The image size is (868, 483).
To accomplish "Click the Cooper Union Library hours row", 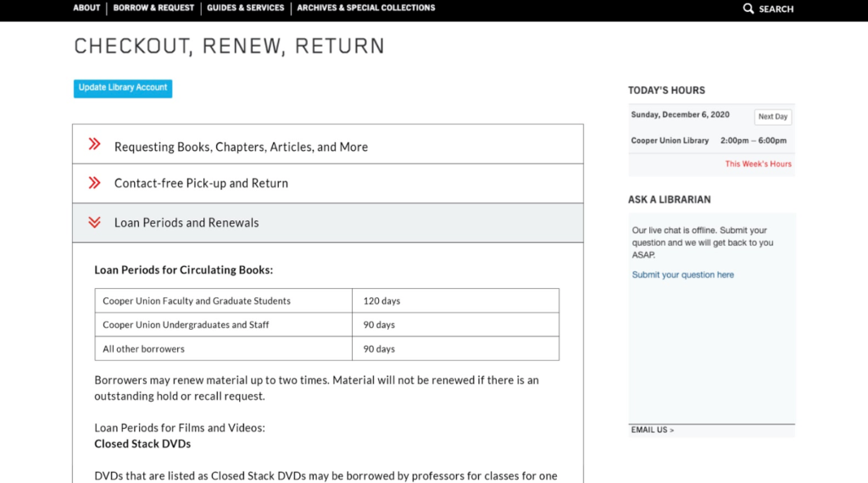I will (711, 141).
